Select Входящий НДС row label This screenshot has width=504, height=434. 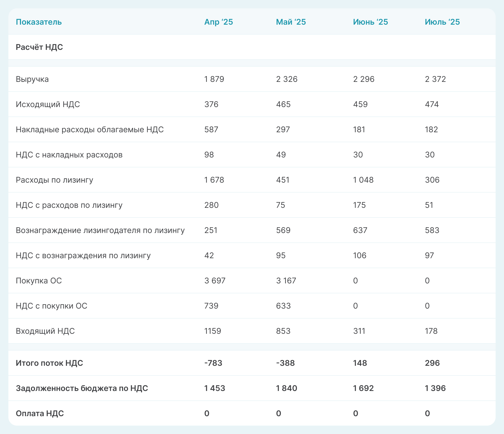click(x=45, y=331)
